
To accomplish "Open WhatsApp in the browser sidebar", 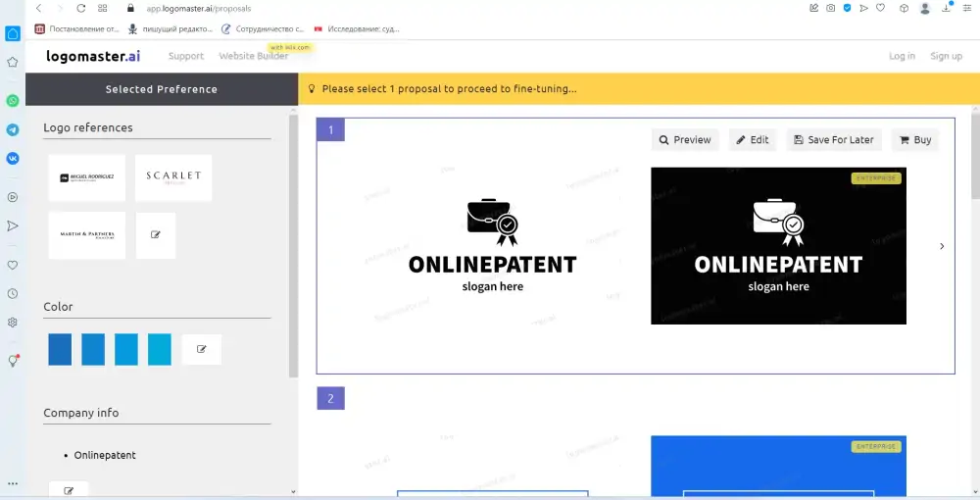I will click(13, 101).
